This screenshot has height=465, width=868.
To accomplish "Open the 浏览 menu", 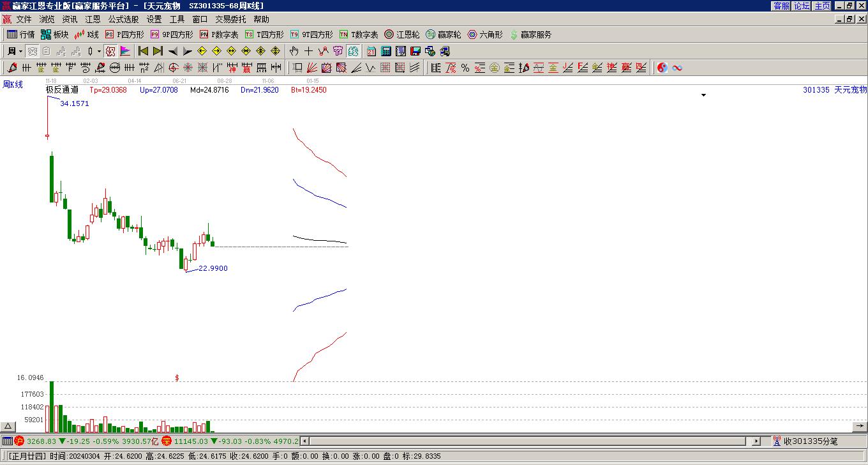I will click(x=47, y=19).
